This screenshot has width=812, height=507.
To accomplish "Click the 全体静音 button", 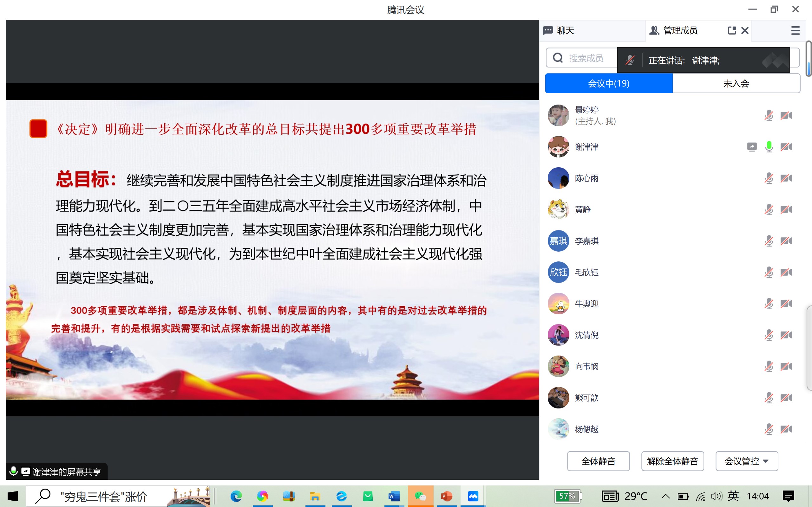I will click(598, 461).
